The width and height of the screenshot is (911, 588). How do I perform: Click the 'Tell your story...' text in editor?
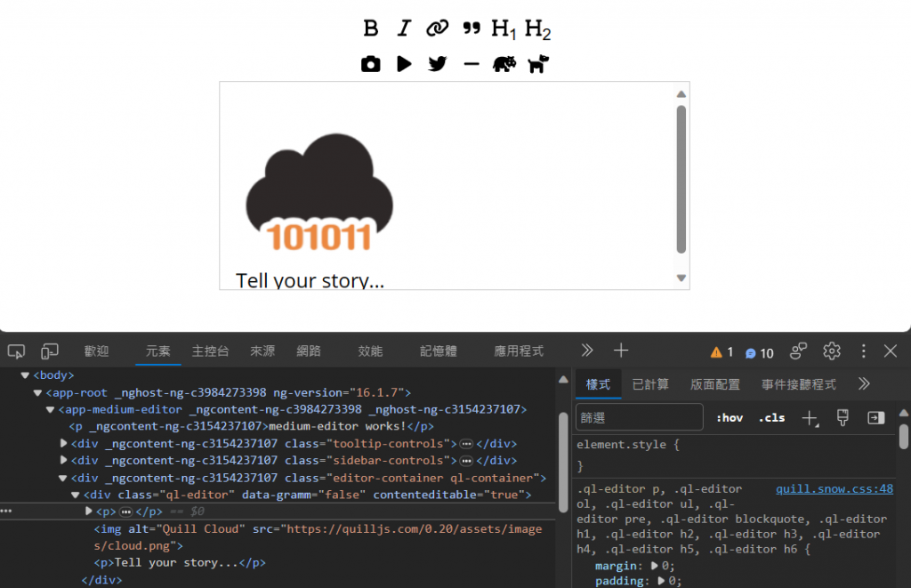pyautogui.click(x=310, y=281)
